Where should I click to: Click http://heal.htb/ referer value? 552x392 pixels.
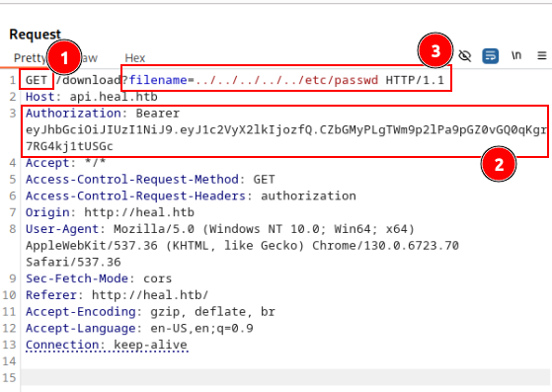[150, 295]
